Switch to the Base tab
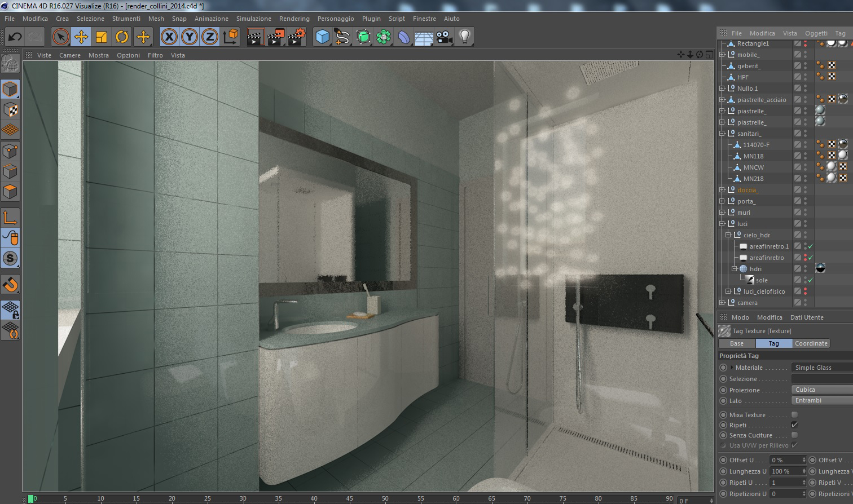The image size is (853, 504). click(x=737, y=343)
